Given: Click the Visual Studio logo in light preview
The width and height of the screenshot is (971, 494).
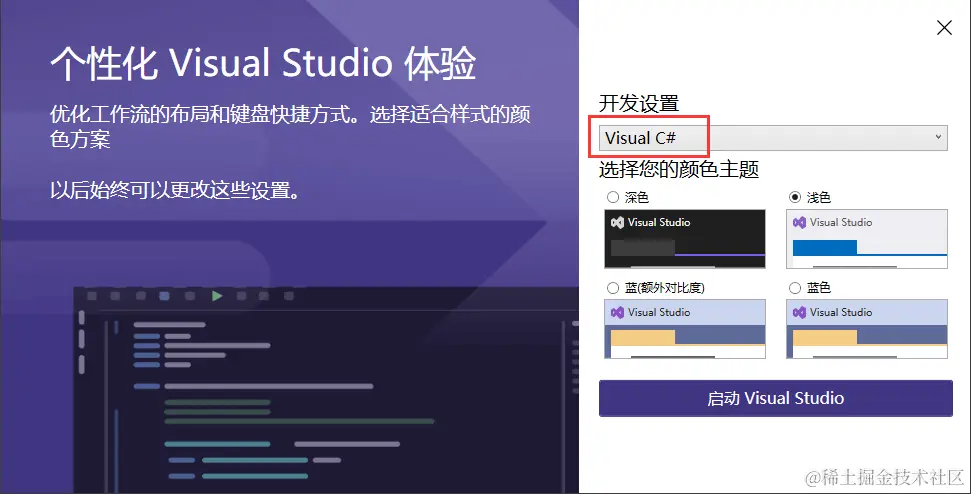Looking at the screenshot, I should pos(799,223).
